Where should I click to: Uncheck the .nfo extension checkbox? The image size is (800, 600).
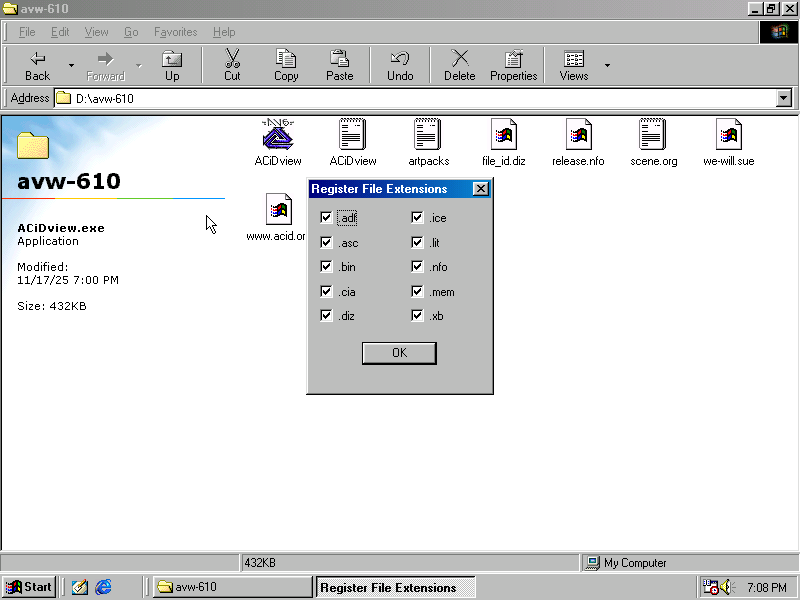(x=417, y=267)
